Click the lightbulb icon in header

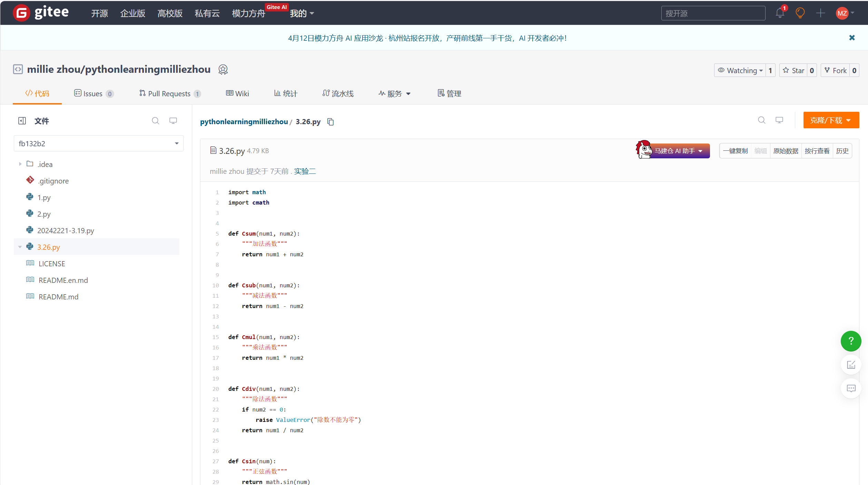coord(800,13)
